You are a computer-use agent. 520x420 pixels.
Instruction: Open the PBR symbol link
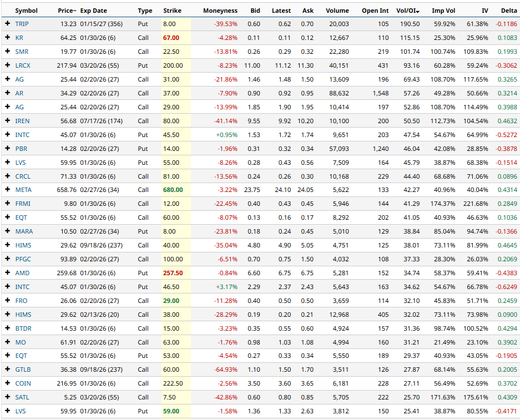[21, 149]
